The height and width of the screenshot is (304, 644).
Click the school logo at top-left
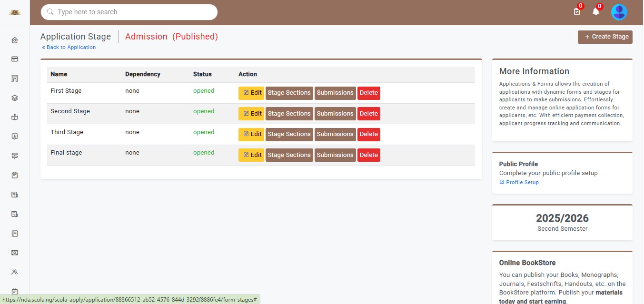click(15, 12)
